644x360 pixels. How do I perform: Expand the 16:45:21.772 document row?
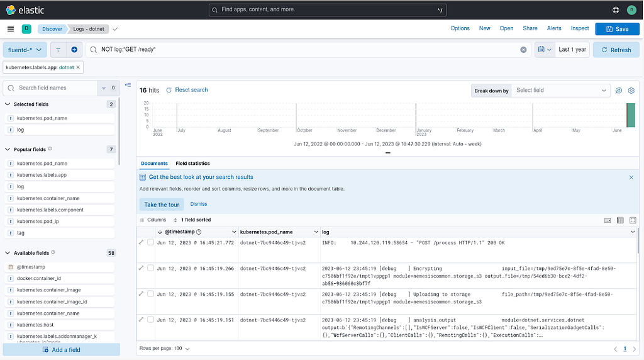coord(142,242)
